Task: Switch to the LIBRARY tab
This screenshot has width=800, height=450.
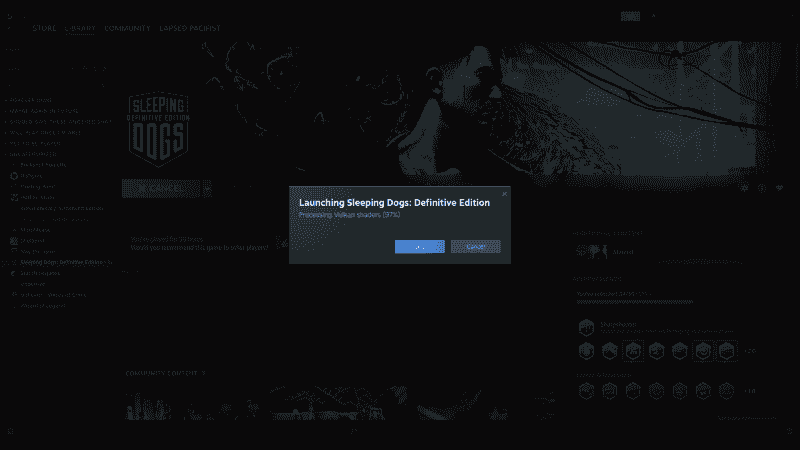Action: click(80, 28)
